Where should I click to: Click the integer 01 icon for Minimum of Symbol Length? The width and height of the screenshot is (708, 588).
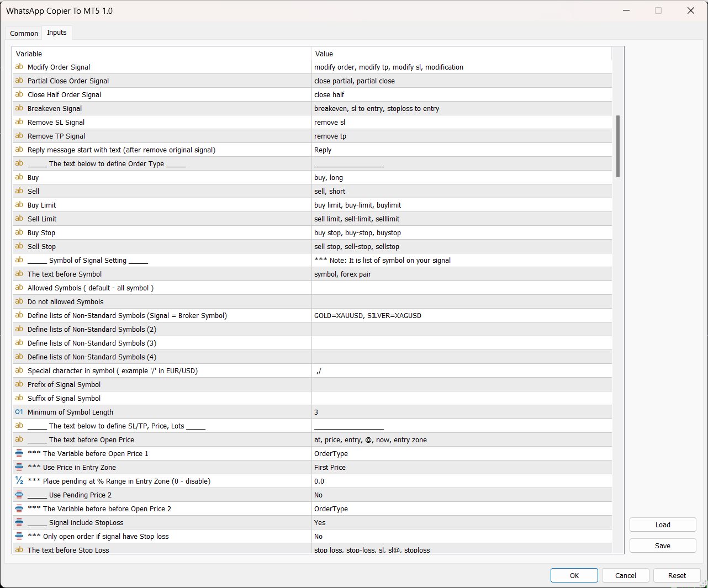point(19,412)
